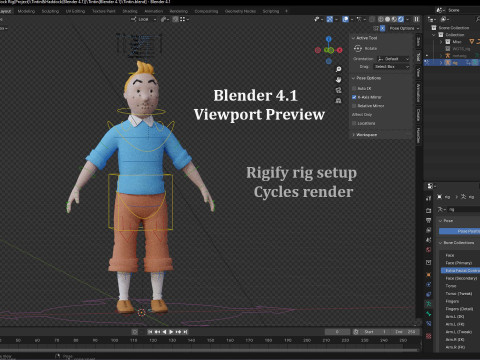Viewport: 480px width, 360px height.
Task: Switch to the Animation workspace tab
Action: coord(154,11)
